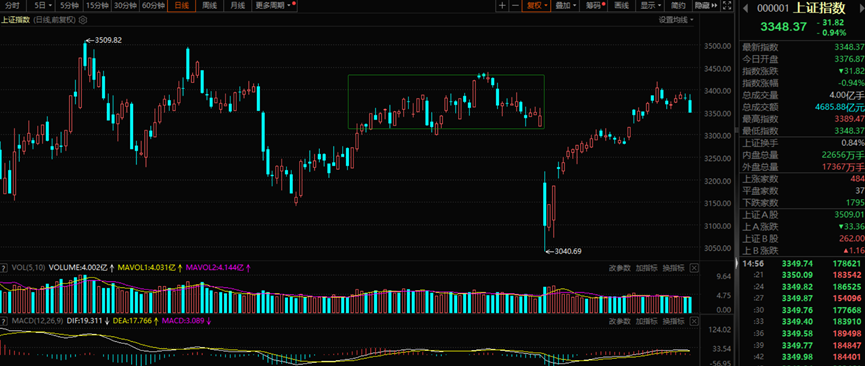Open chart settings gear next to 上证指数

(x=83, y=20)
